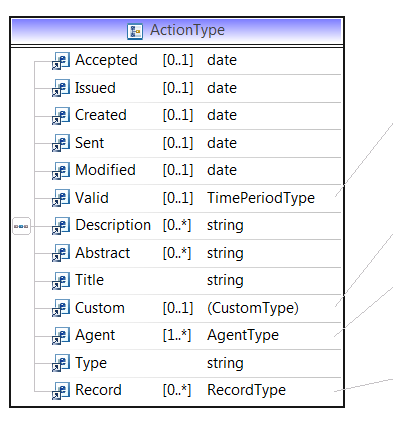Viewport: 393px width, 427px height.
Task: Click the AgentType type of Agent
Action: click(243, 335)
